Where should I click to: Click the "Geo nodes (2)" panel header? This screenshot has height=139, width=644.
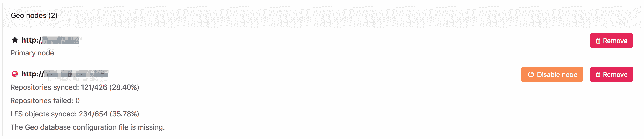(x=34, y=16)
